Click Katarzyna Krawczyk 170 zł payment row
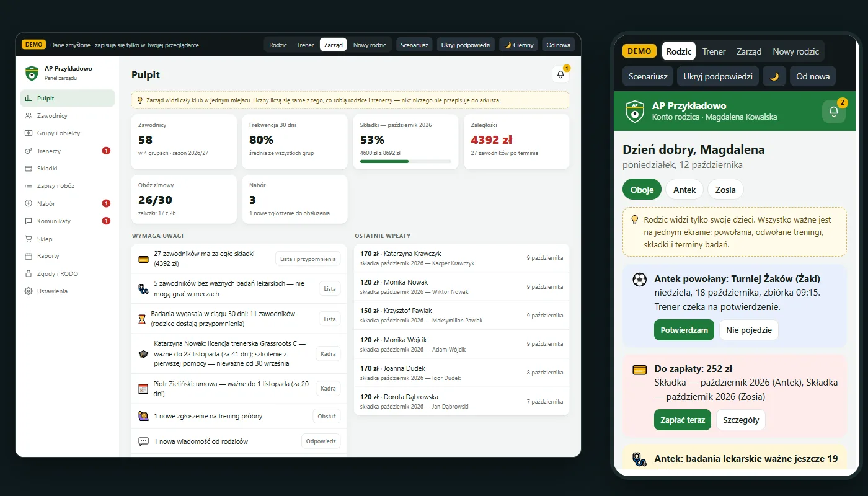The width and height of the screenshot is (868, 496). 462,258
